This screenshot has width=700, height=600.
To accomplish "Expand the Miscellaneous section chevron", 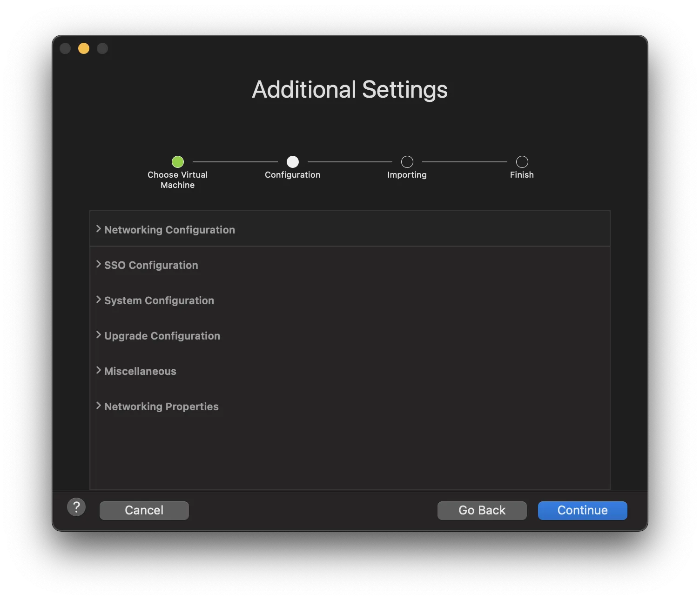I will click(x=99, y=370).
